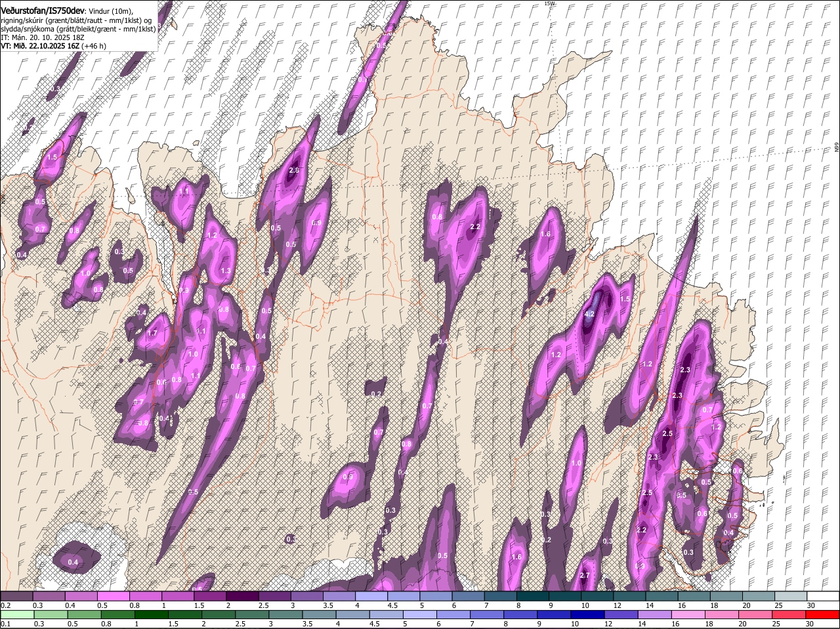Screen dimensions: 840x629
Task: Click the bright pink swatch between 0.5 and 0.8
Action: (x=114, y=596)
